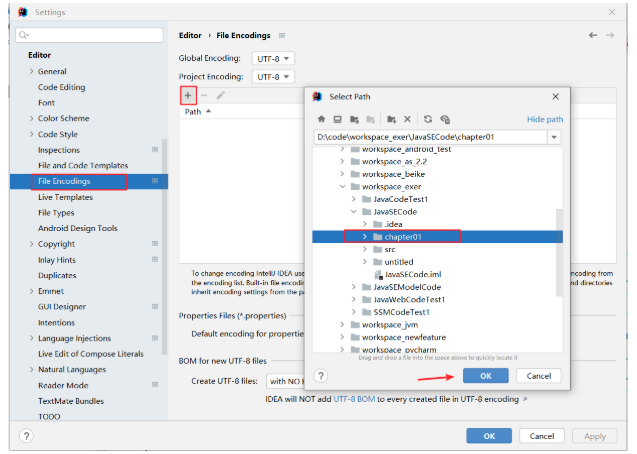Click the add path plus icon

coord(188,95)
